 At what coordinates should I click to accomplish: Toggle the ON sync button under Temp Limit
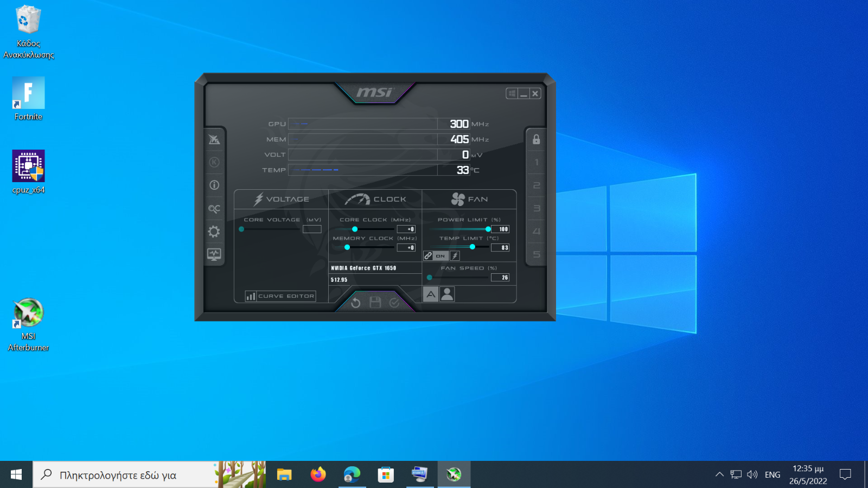[x=441, y=256]
